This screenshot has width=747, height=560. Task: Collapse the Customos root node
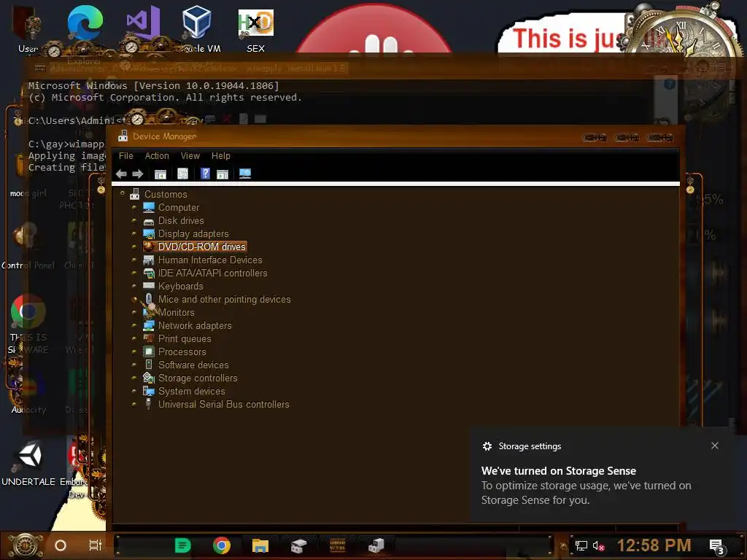123,193
